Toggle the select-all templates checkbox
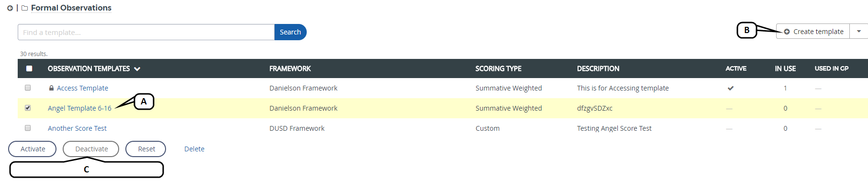 [29, 68]
